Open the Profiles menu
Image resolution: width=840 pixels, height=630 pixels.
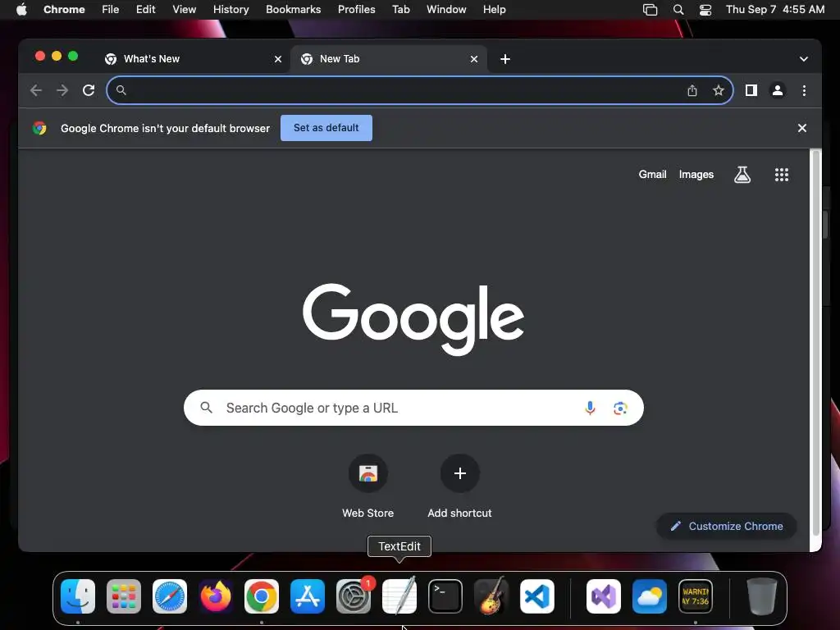pos(356,10)
